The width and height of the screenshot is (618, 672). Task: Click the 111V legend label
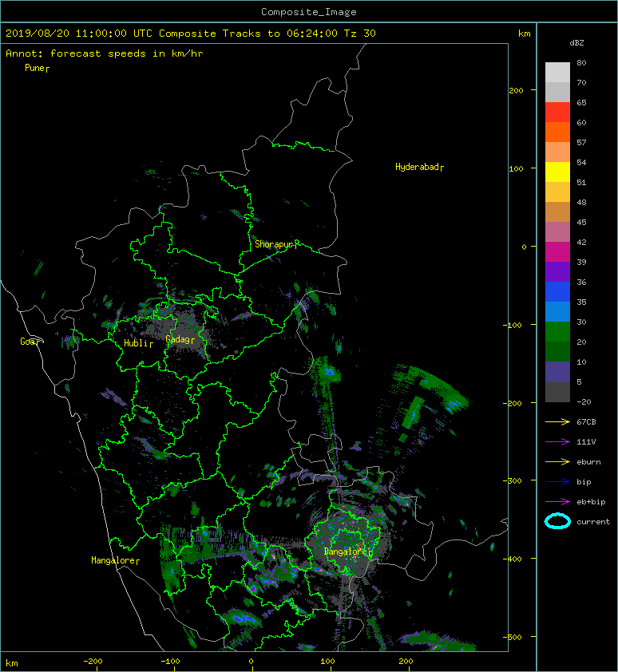point(586,442)
